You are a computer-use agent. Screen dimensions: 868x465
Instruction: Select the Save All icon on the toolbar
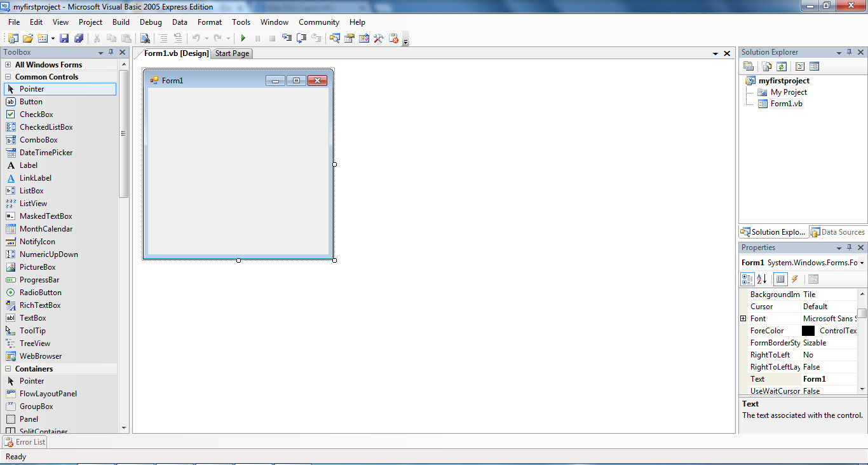click(x=78, y=38)
